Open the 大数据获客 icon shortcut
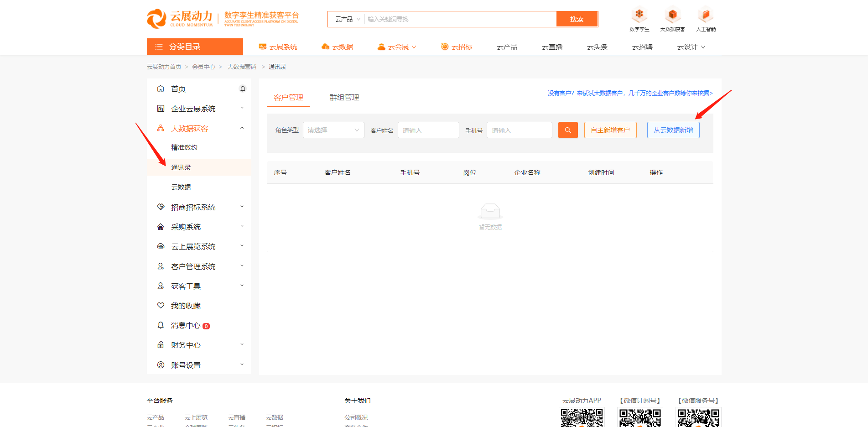 (672, 19)
